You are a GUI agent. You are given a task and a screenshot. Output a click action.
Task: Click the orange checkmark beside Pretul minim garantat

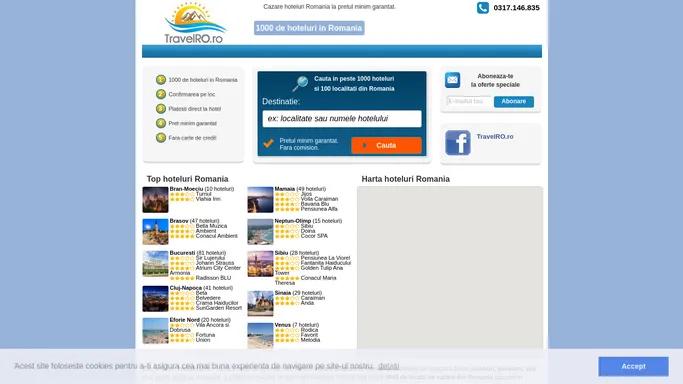pos(268,143)
